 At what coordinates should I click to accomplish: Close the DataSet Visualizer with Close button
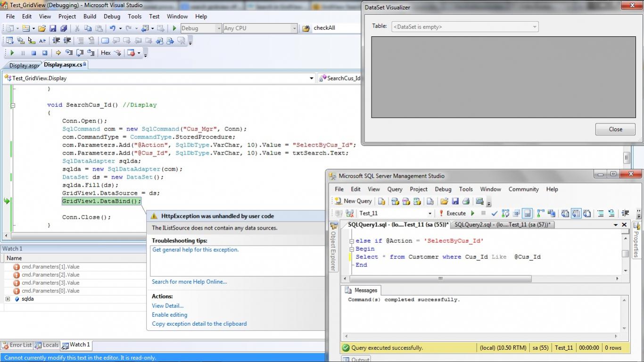point(615,129)
